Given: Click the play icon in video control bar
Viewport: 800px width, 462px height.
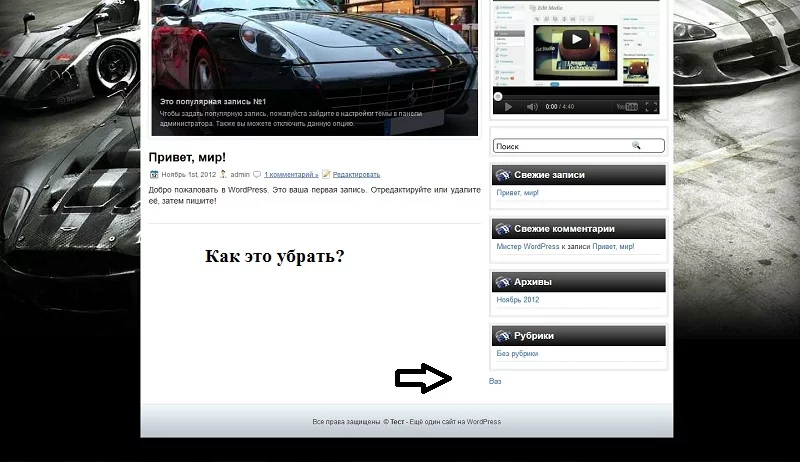Looking at the screenshot, I should (x=508, y=107).
